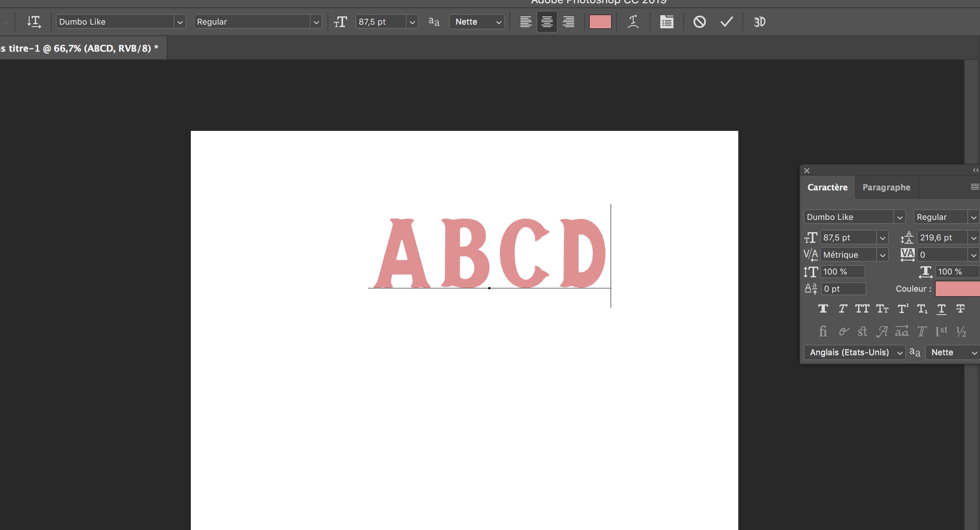Apply center text alignment
980x530 pixels.
click(x=546, y=22)
